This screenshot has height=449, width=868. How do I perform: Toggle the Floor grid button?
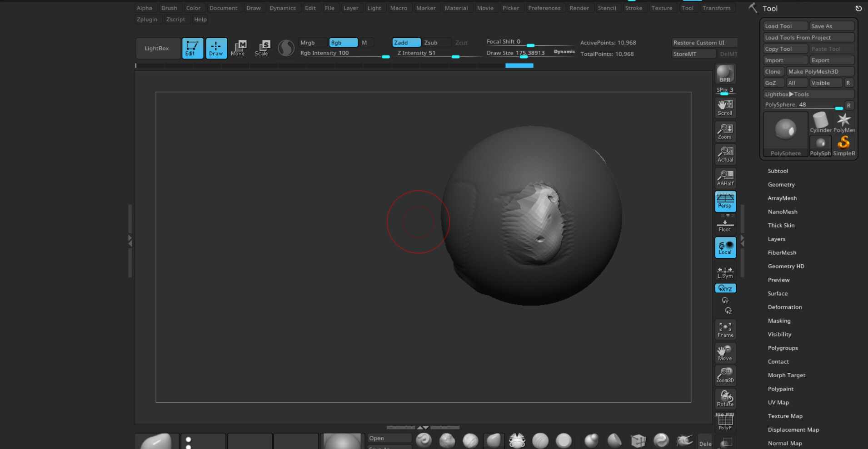pyautogui.click(x=725, y=224)
